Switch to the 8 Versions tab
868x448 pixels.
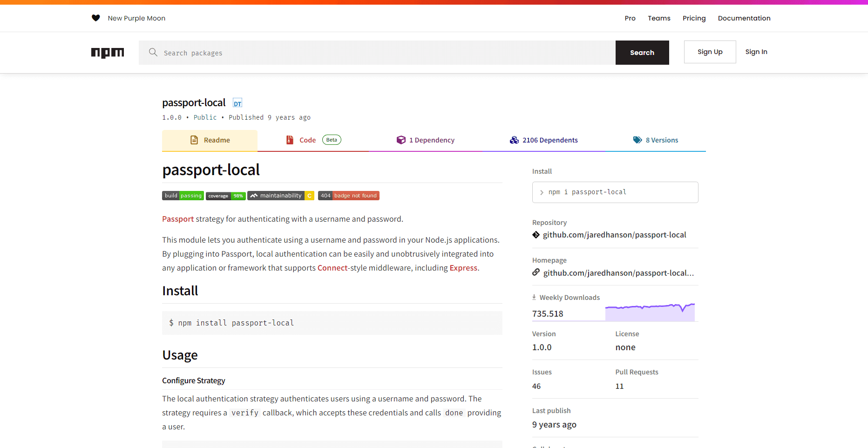(656, 140)
